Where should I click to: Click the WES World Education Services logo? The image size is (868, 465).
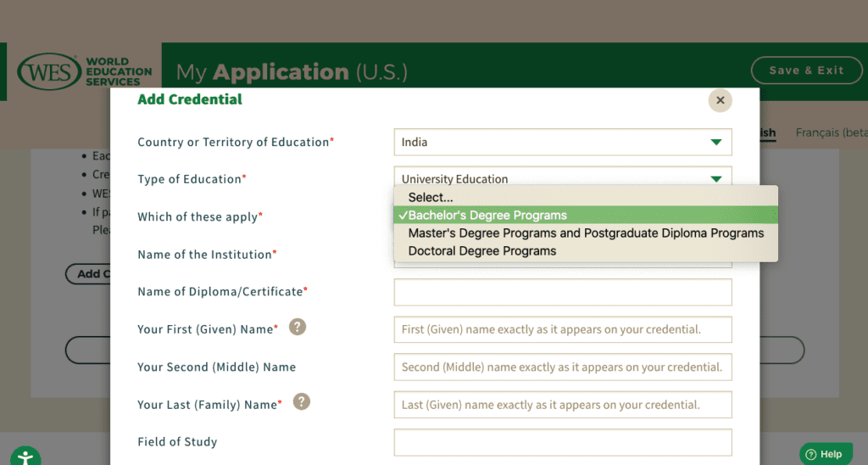[x=84, y=71]
